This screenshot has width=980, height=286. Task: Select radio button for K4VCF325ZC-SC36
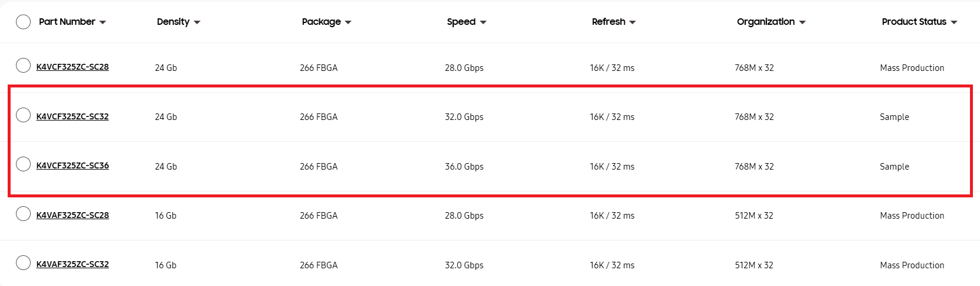tap(23, 164)
